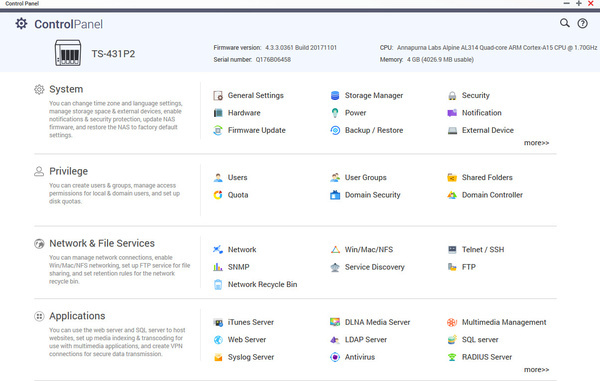Open the search magnifier in header
Screen dimensions: 600x381
point(565,23)
